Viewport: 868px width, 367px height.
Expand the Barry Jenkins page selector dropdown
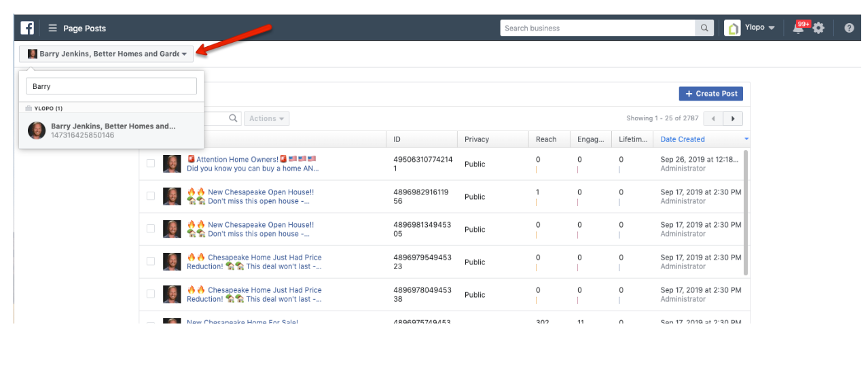tap(107, 54)
